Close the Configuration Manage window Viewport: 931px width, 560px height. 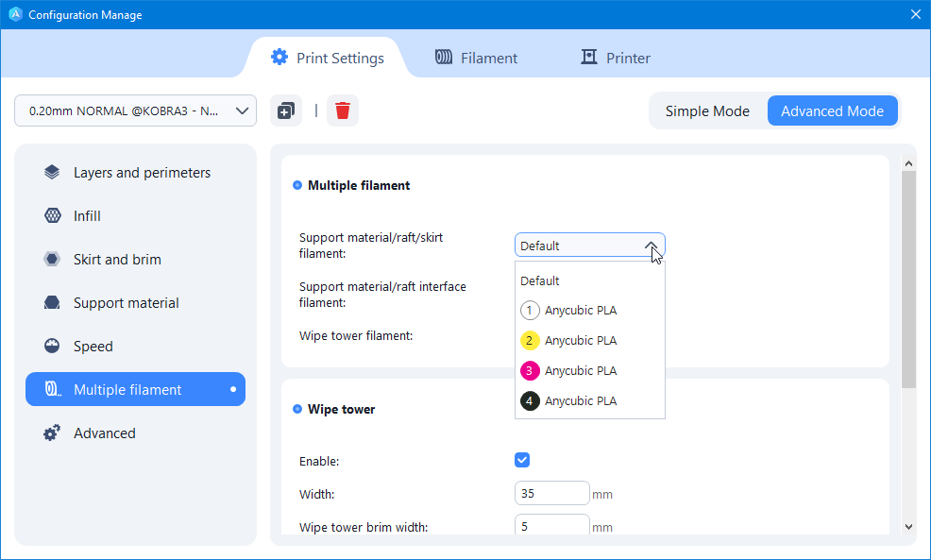tap(914, 14)
